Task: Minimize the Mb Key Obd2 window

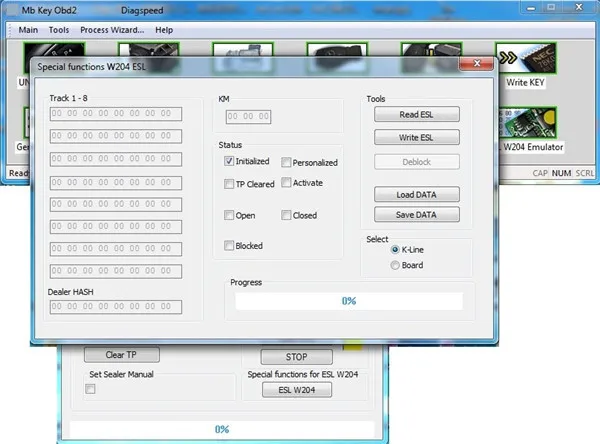Action: click(x=531, y=8)
